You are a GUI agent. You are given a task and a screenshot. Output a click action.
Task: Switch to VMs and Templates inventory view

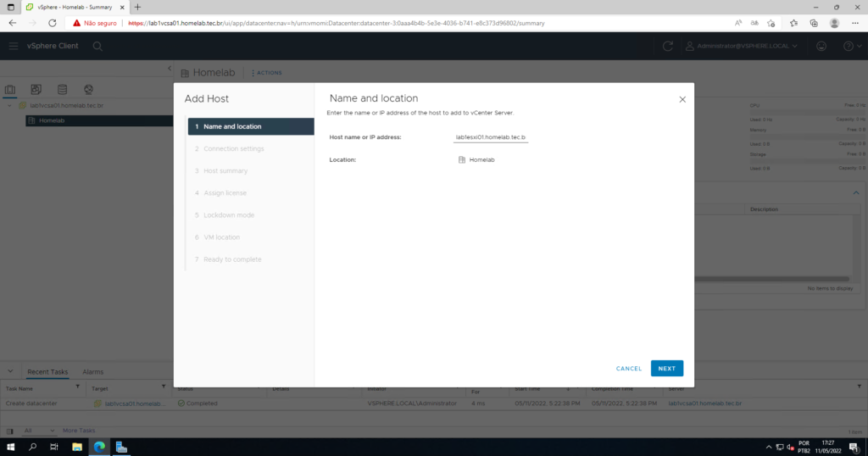click(x=36, y=89)
